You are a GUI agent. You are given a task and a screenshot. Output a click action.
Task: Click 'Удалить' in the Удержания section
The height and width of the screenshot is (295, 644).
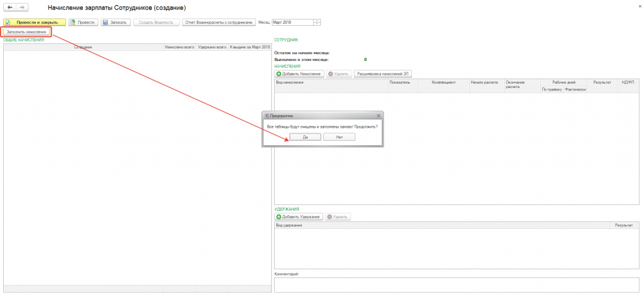click(x=338, y=216)
